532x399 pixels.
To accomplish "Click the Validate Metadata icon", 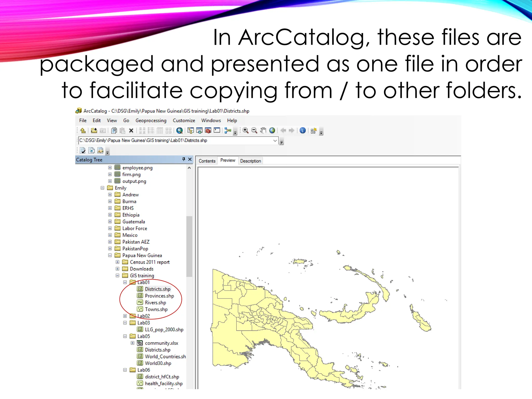I will tap(83, 150).
